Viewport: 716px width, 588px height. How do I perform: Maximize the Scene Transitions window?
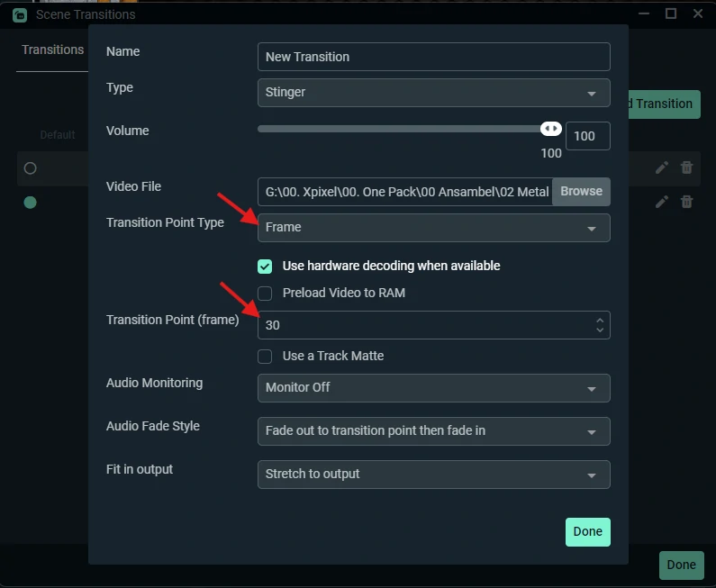[671, 14]
